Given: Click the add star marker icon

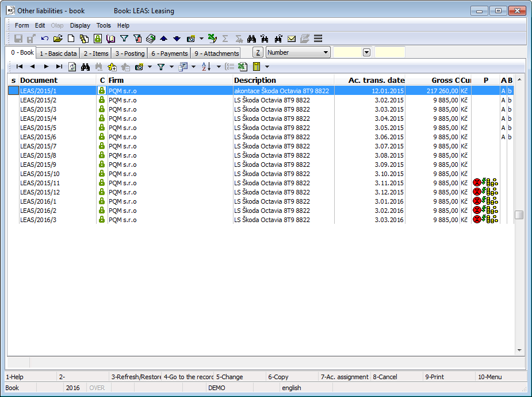Looking at the screenshot, I should tap(112, 67).
